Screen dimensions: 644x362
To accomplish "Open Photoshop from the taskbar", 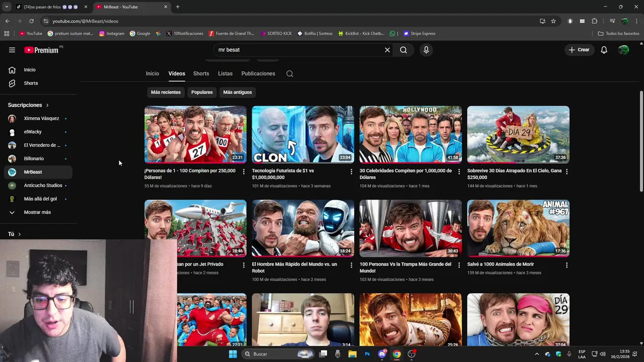I will 367,354.
